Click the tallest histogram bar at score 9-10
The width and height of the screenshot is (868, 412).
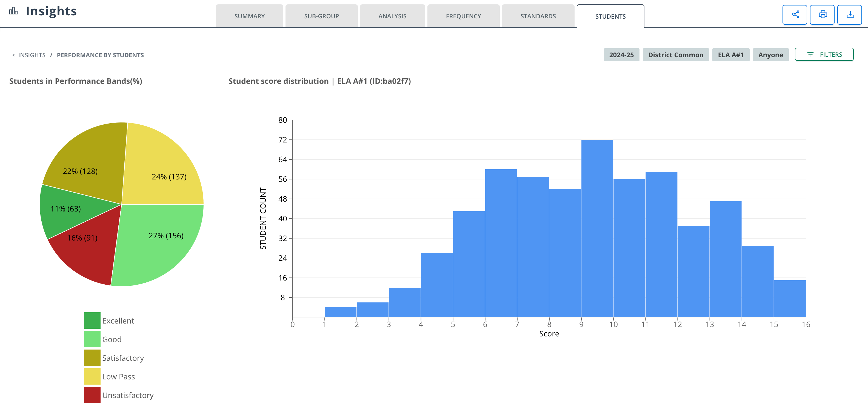tap(597, 228)
